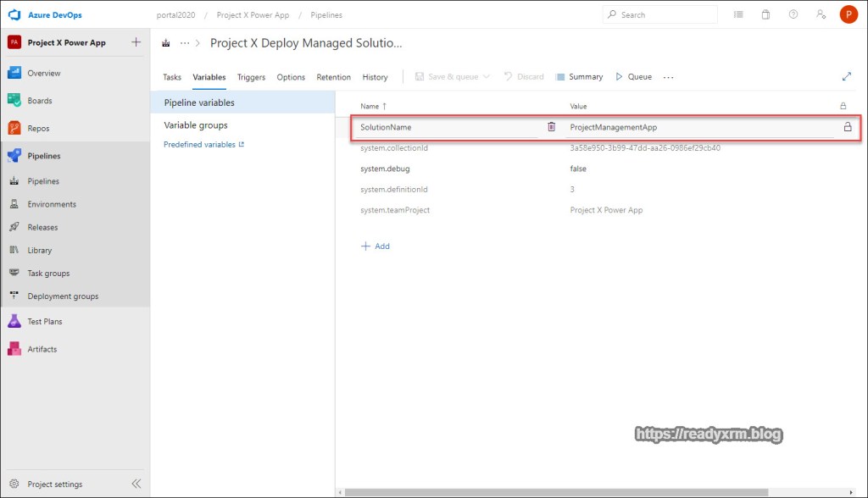Select Variable groups in left panel
The width and height of the screenshot is (868, 498).
(196, 125)
